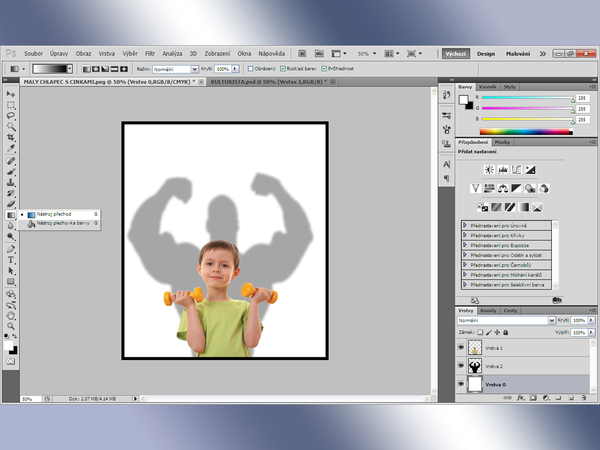600x450 pixels.
Task: Toggle visibility of Vrstva 2 layer
Action: point(461,366)
